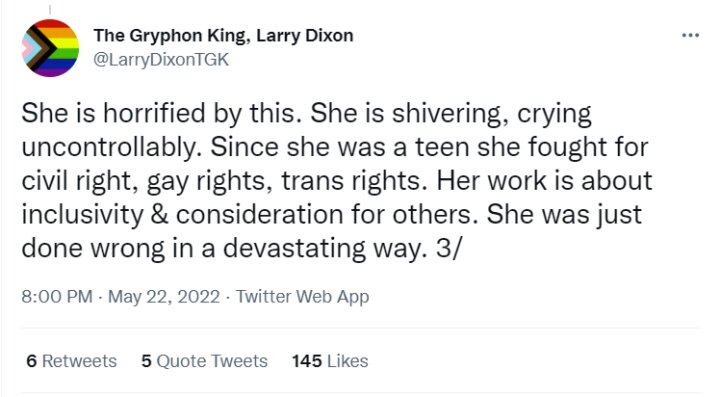Viewport: 720px width, 397px height.
Task: Click the @LarryDixonTGK handle
Action: pos(161,60)
